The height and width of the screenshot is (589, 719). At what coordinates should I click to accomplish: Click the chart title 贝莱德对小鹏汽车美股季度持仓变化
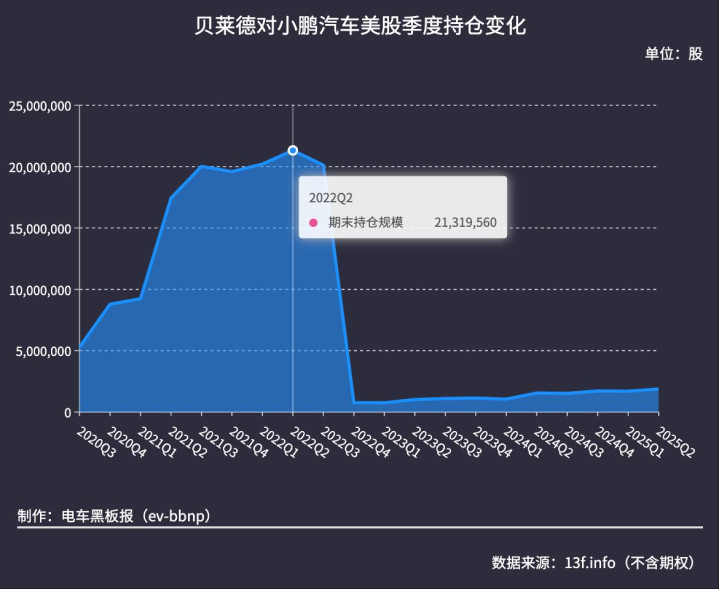[360, 25]
